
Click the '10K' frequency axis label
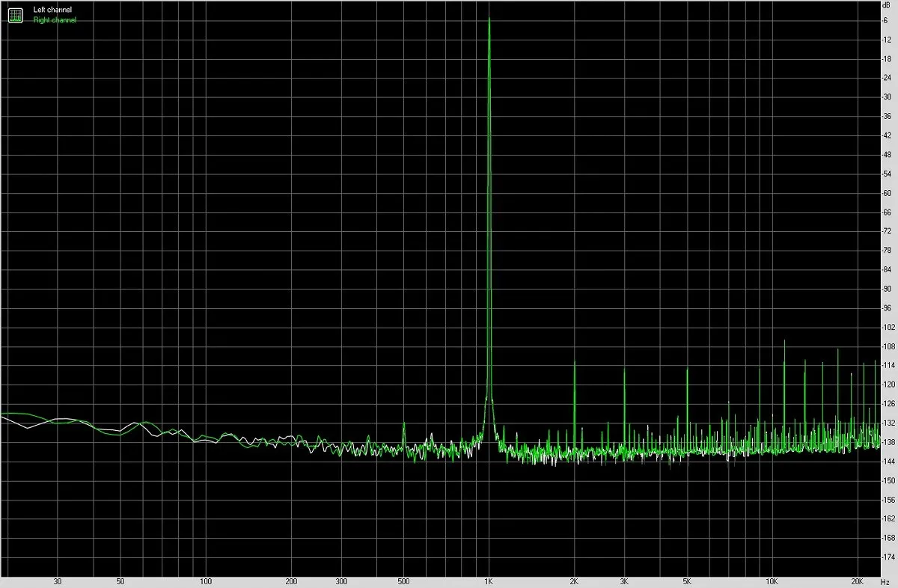(x=772, y=582)
